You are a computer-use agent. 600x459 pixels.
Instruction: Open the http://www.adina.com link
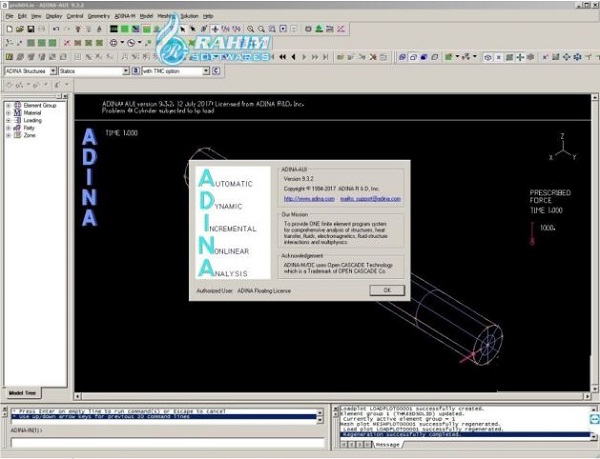click(x=309, y=199)
